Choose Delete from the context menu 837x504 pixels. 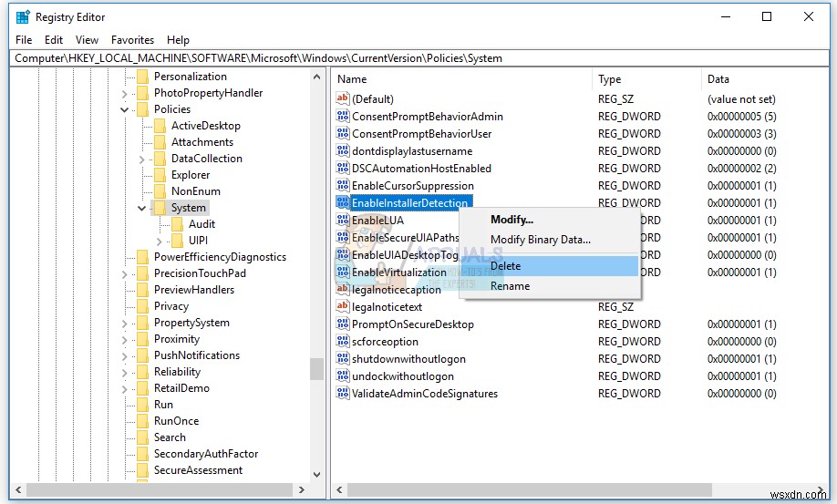tap(551, 265)
